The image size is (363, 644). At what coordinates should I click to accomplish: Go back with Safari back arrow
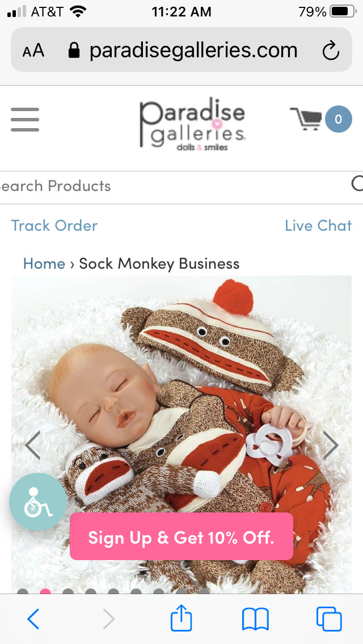coord(33,619)
